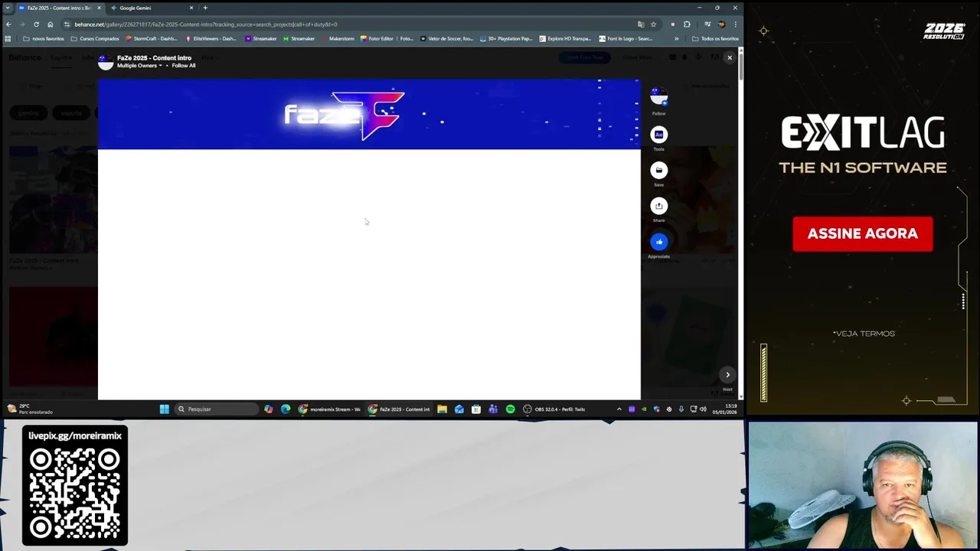The width and height of the screenshot is (980, 551).
Task: Open Cursos Comprados bookmark folder
Action: [95, 38]
